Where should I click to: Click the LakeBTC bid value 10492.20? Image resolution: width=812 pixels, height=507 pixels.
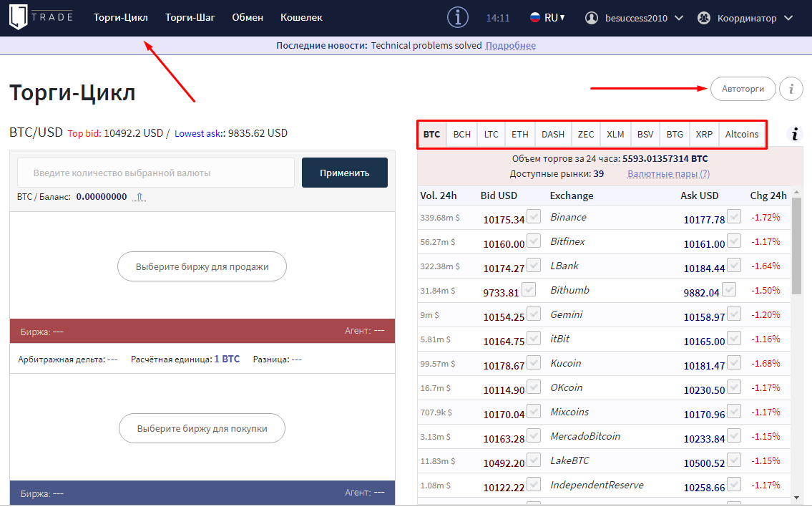point(504,463)
